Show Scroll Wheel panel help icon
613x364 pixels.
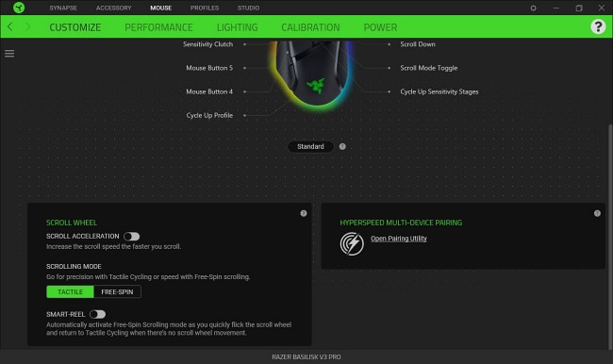click(x=304, y=213)
